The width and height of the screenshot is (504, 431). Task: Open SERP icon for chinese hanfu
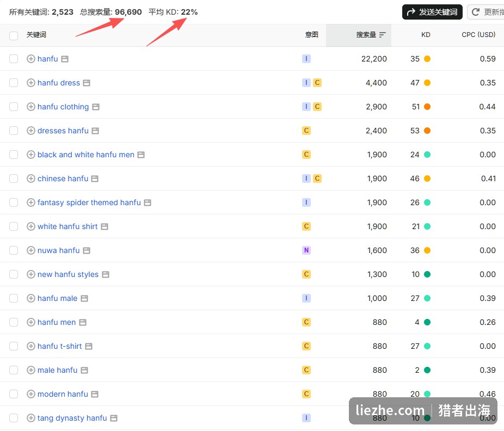click(95, 178)
